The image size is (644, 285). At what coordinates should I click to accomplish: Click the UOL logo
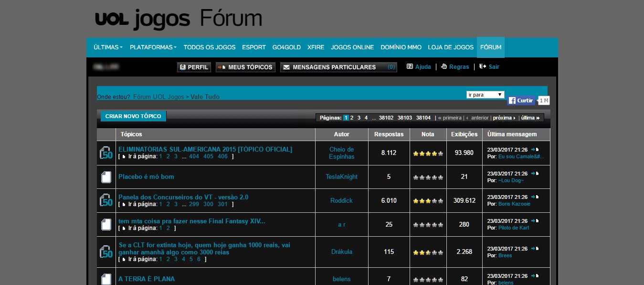pyautogui.click(x=113, y=19)
